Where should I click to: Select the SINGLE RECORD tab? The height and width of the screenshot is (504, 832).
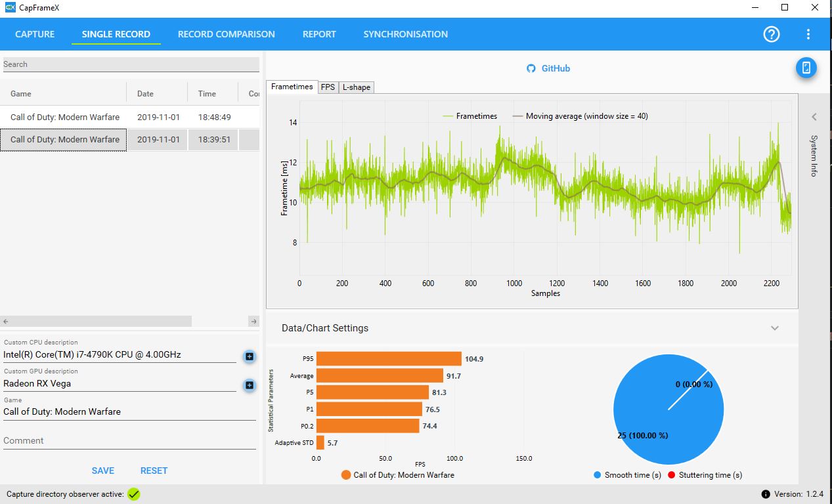click(x=116, y=34)
